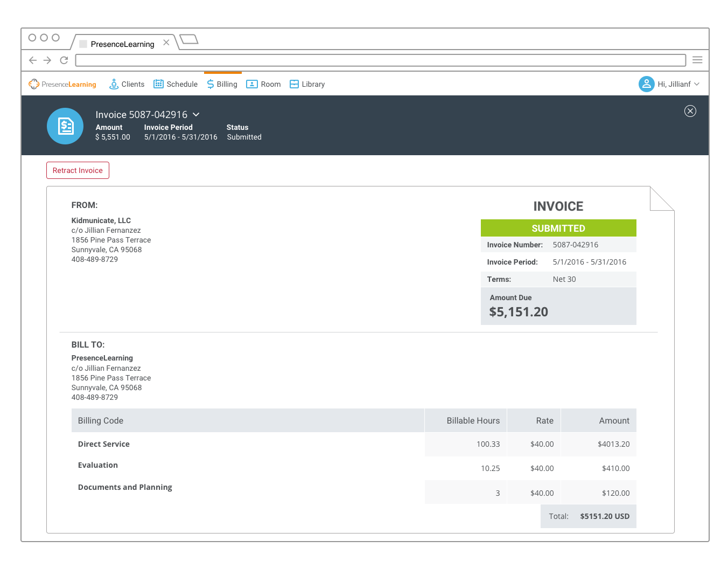Image resolution: width=728 pixels, height=575 pixels.
Task: Click the Kidmunicate, LLC sender name
Action: point(101,220)
